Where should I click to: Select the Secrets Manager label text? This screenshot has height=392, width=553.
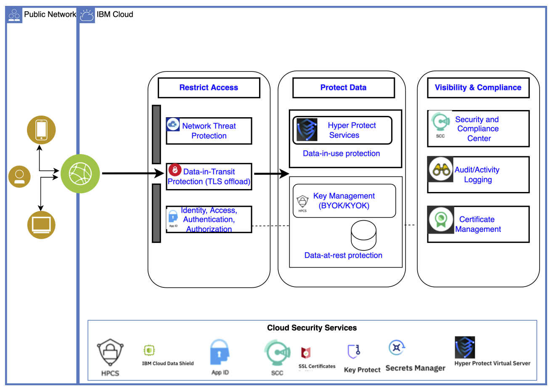click(415, 368)
